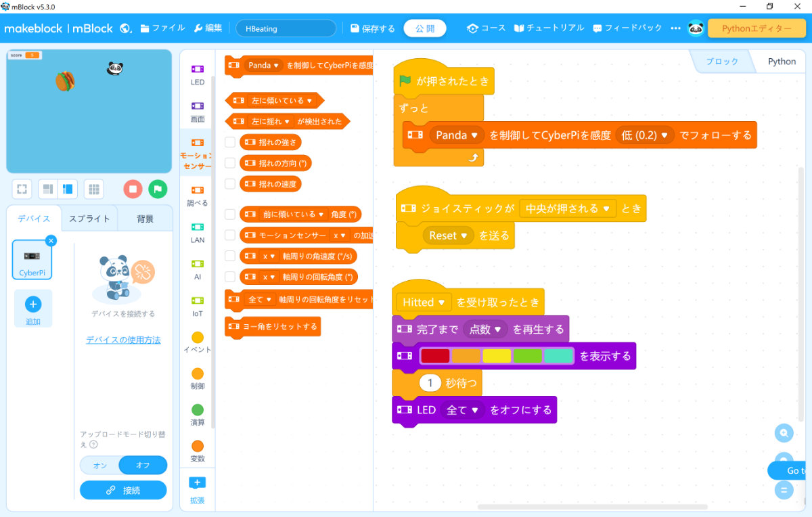
Task: Select the LED block category
Action: coord(197,74)
